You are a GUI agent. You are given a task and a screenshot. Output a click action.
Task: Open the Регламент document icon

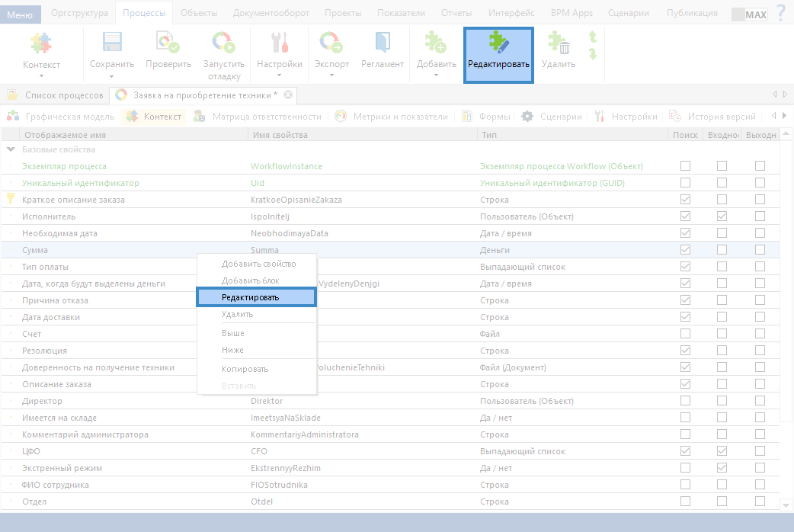click(382, 43)
